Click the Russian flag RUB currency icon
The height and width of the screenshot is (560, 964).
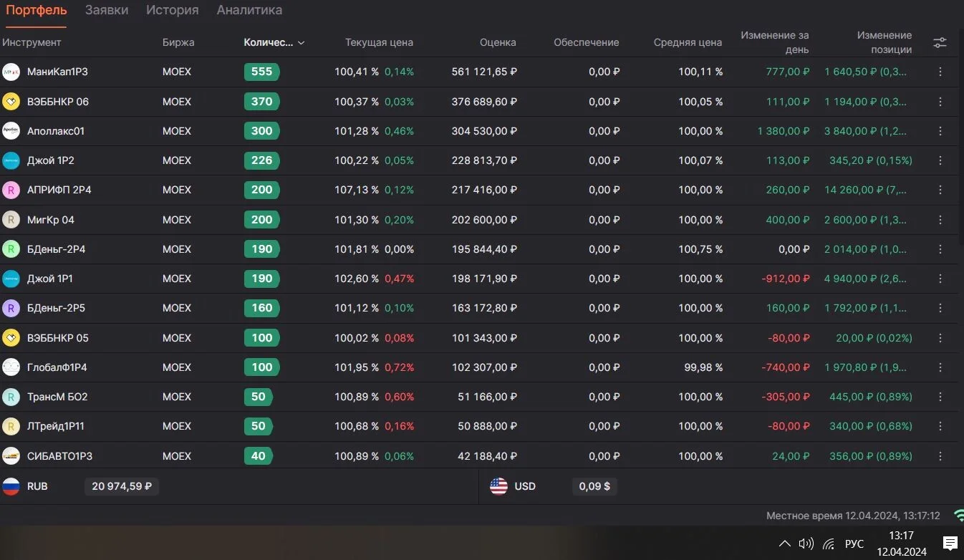[x=11, y=486]
